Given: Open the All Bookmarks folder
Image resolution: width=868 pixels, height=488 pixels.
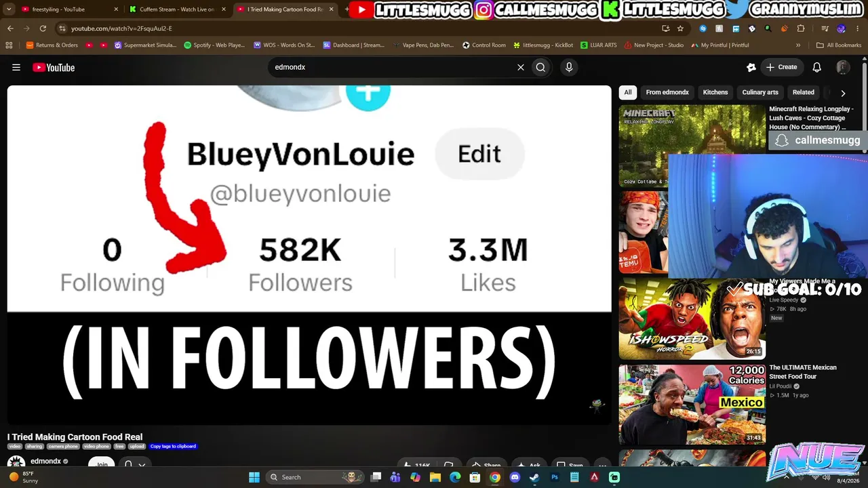Looking at the screenshot, I should click(839, 45).
